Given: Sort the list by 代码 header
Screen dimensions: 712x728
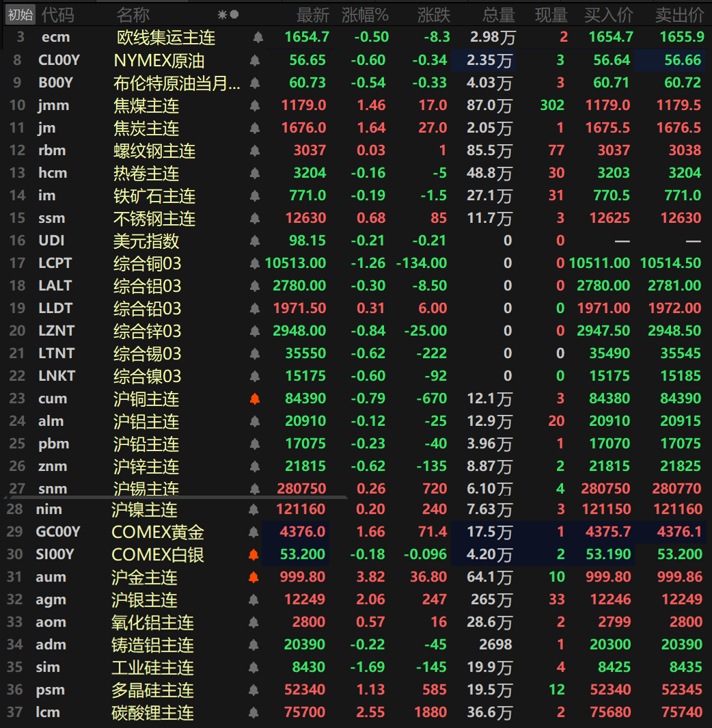Looking at the screenshot, I should [x=57, y=14].
